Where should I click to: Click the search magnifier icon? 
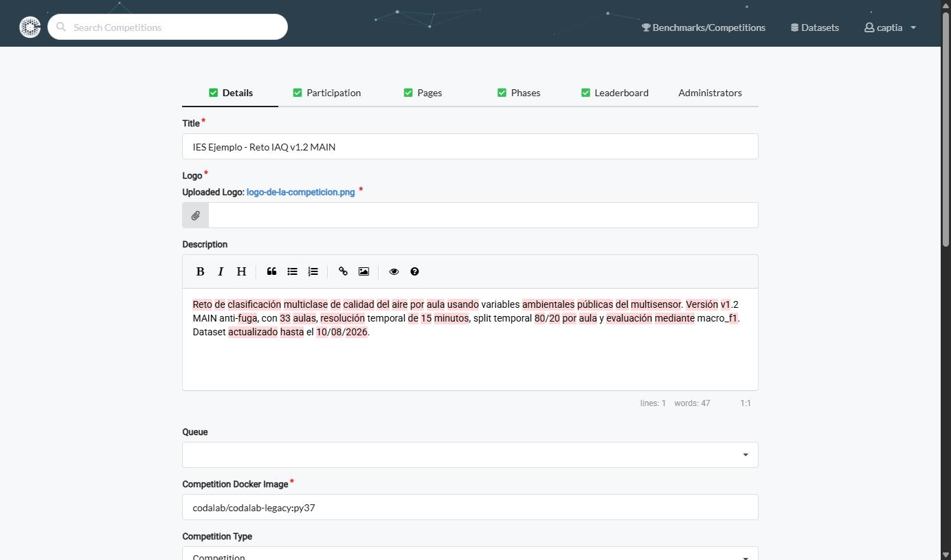[61, 27]
